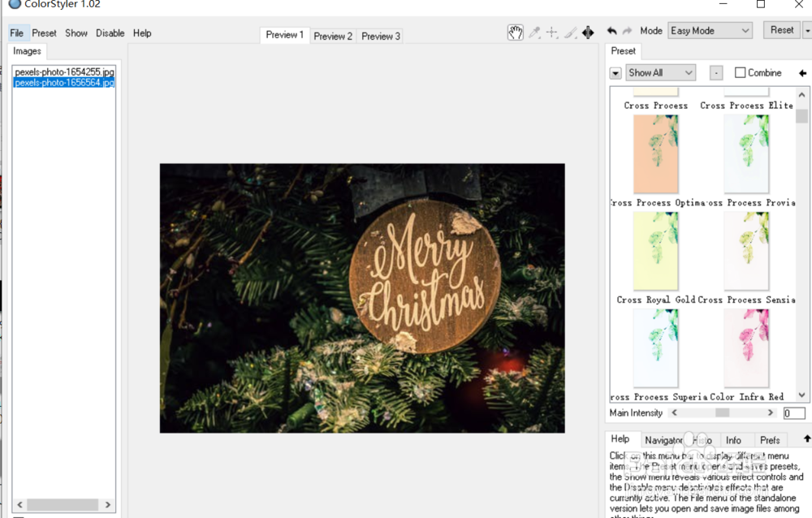Open the File menu

tap(16, 33)
